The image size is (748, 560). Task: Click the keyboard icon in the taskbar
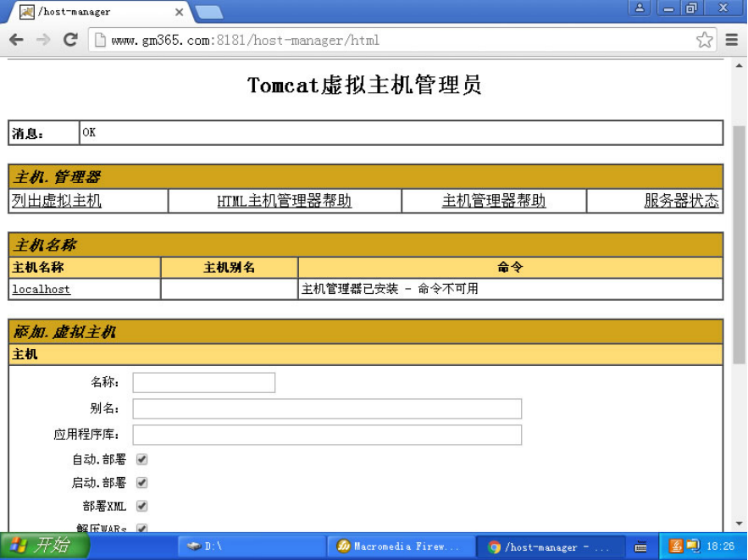(640, 546)
